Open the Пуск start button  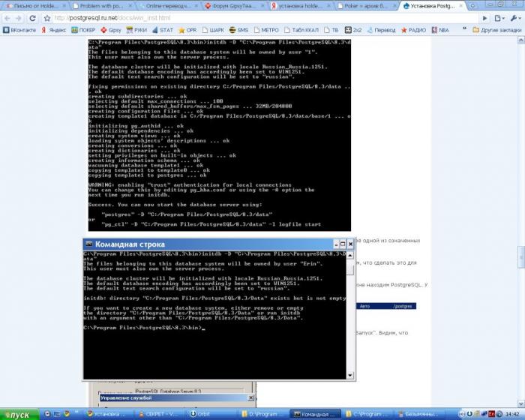coord(19,415)
